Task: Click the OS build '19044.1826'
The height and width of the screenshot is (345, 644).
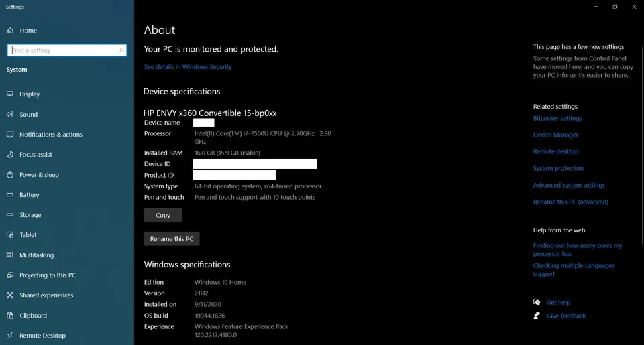Action: click(209, 316)
